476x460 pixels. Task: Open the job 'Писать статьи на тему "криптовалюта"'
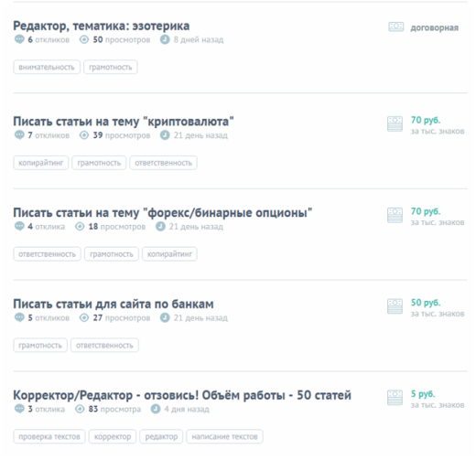click(x=124, y=122)
